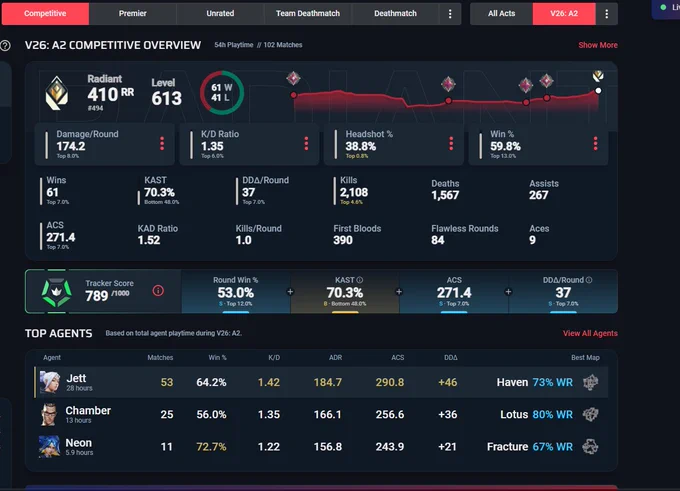Screen dimensions: 680x491
Task: Open the Damage/Round card options menu
Action: pyautogui.click(x=162, y=144)
